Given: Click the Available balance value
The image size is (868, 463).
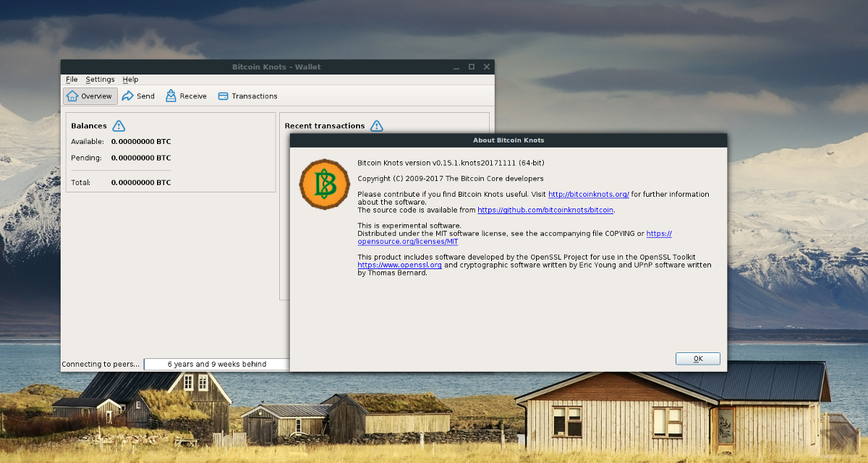Looking at the screenshot, I should click(141, 142).
